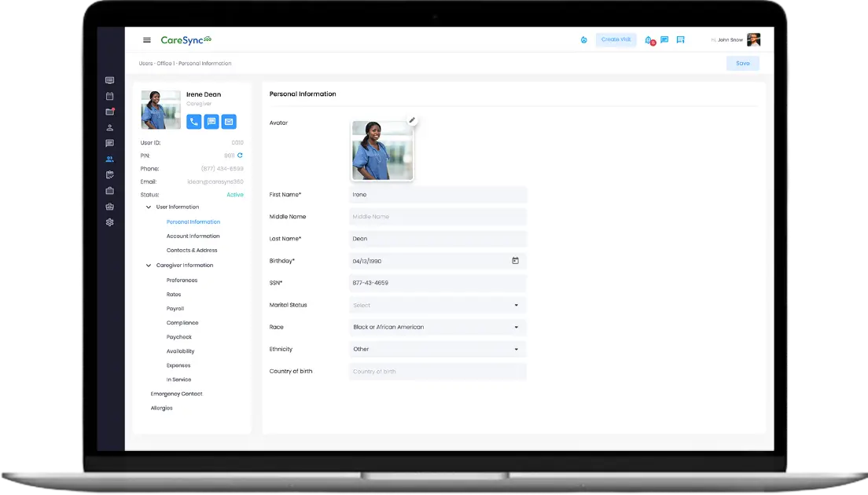Select Account Information in the side menu
Image resolution: width=868 pixels, height=495 pixels.
point(193,236)
